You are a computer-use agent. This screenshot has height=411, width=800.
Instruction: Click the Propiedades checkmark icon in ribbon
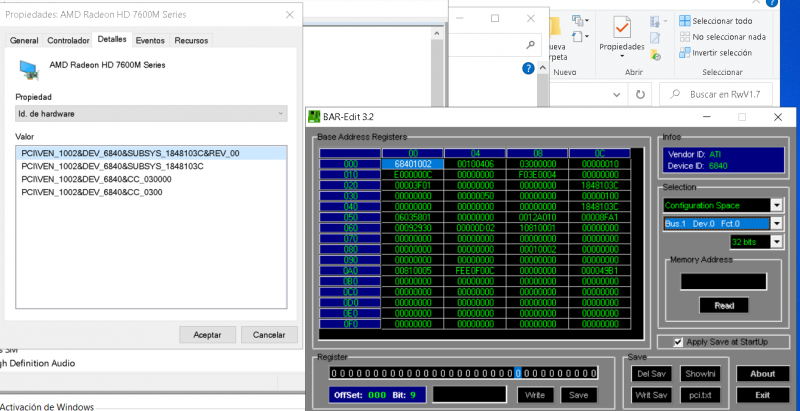pyautogui.click(x=621, y=26)
